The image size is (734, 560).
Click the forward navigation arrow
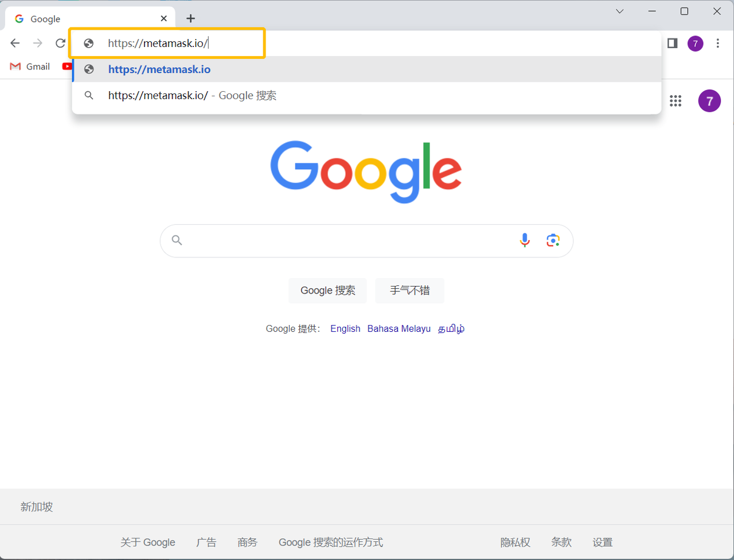click(x=38, y=43)
